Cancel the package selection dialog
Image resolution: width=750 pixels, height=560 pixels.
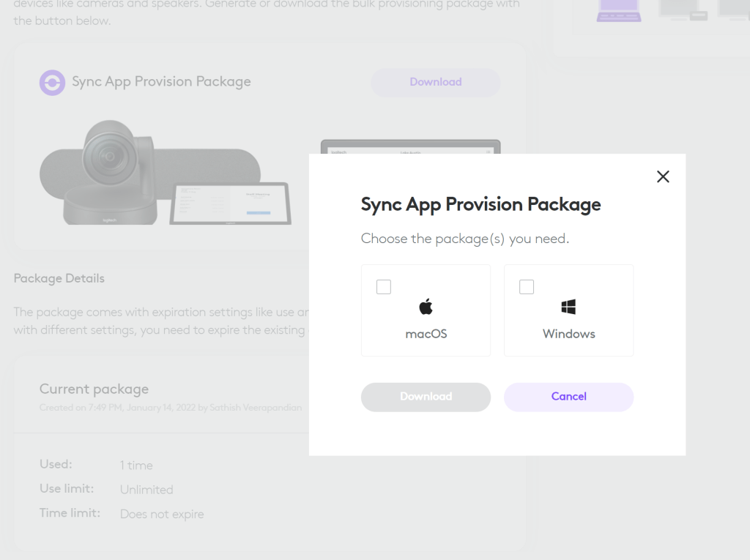point(568,396)
